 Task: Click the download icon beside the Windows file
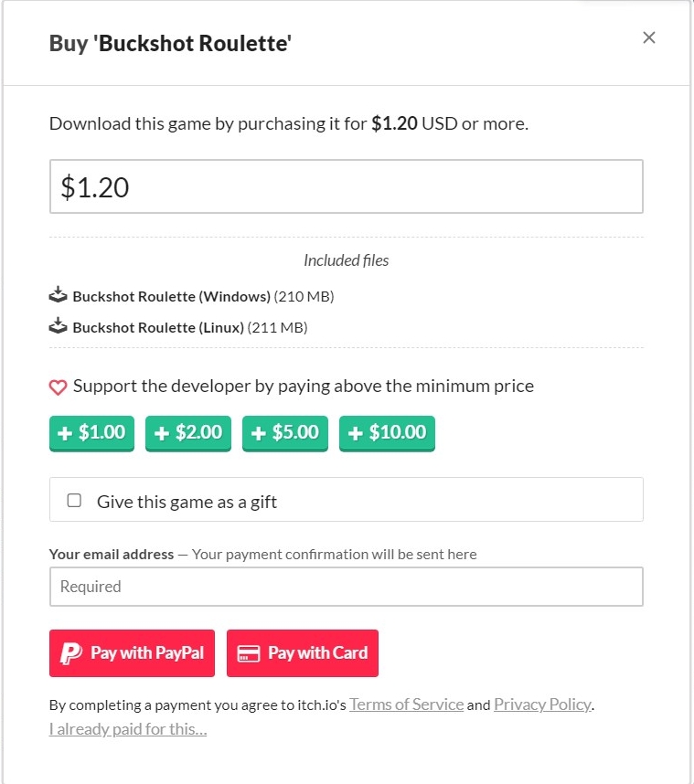59,295
